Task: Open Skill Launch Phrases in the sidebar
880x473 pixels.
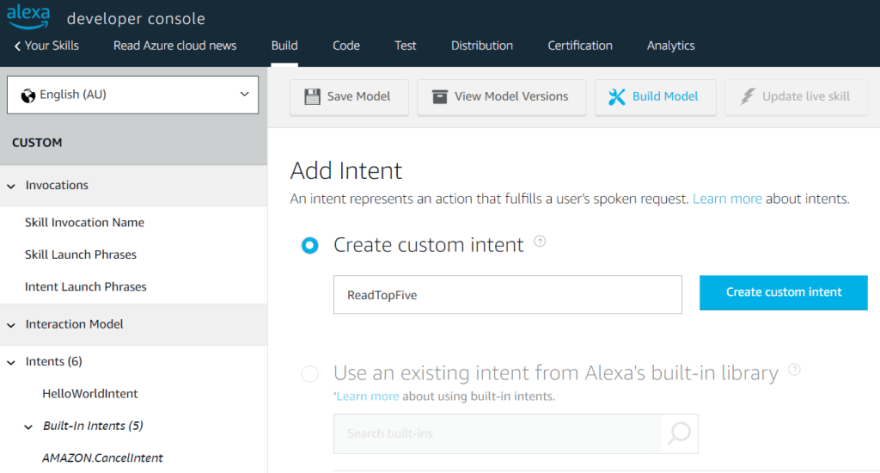Action: (81, 254)
